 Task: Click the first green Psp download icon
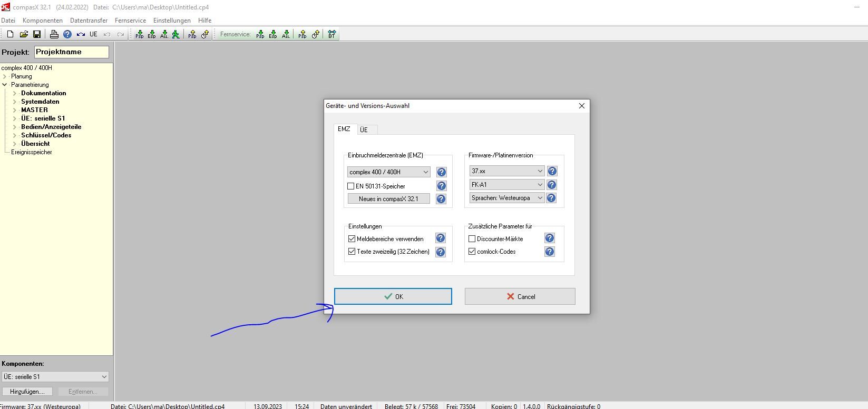tap(139, 34)
